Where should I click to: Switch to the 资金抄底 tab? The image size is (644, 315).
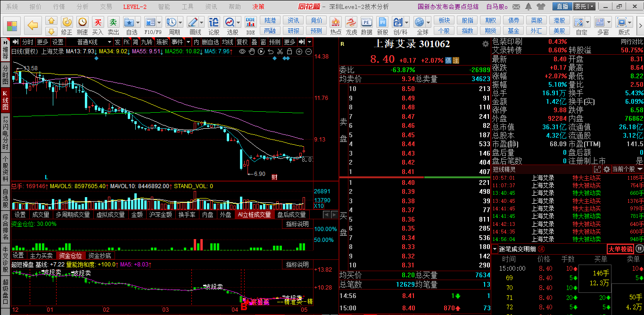pyautogui.click(x=100, y=256)
